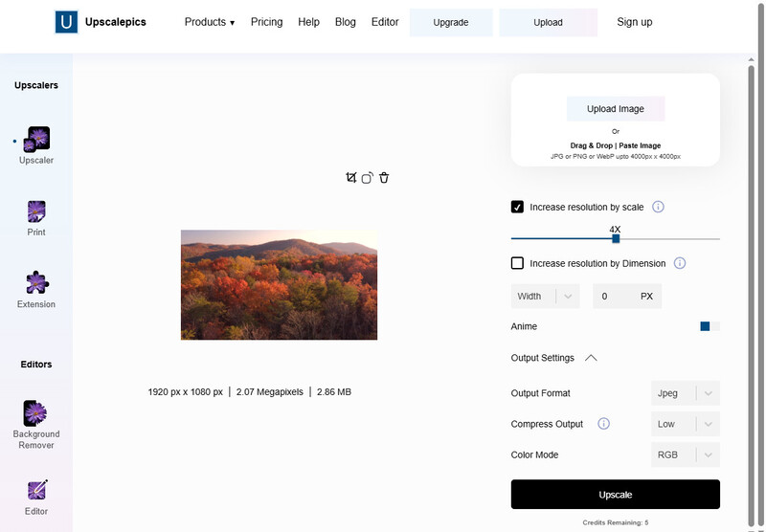This screenshot has width=766, height=532.
Task: Click the rotate image icon
Action: point(367,178)
